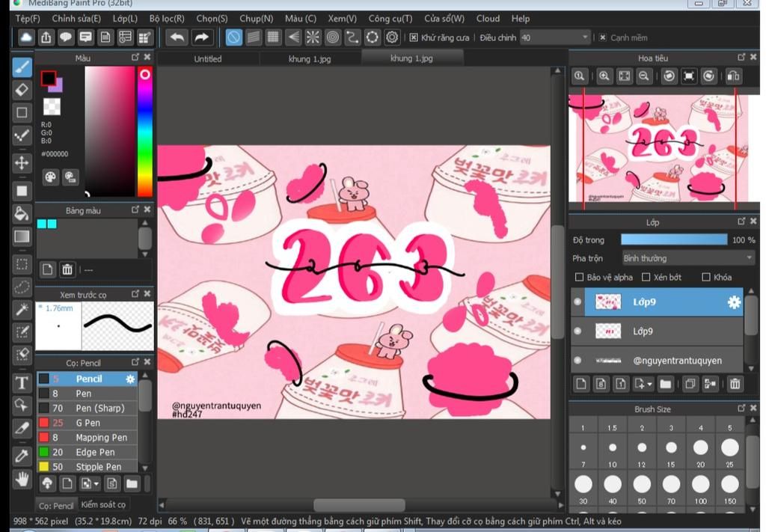Image resolution: width=766 pixels, height=532 pixels.
Task: Click the horizontal canvas scrollbar
Action: (x=360, y=504)
